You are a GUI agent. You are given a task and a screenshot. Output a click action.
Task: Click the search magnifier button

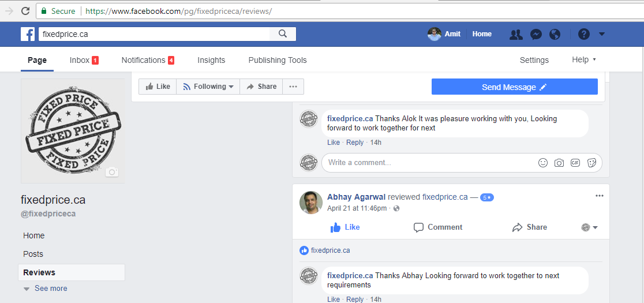[x=283, y=34]
